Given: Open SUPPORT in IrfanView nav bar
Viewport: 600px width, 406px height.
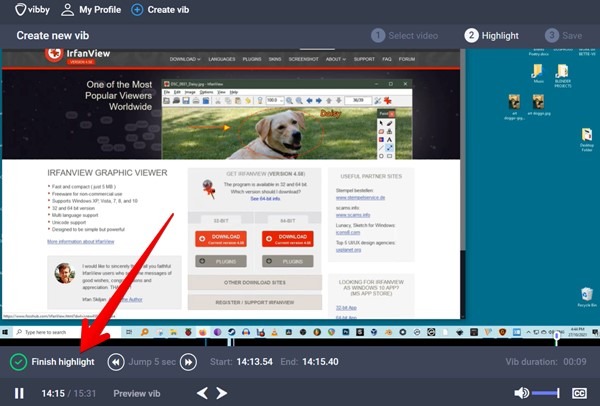Looking at the screenshot, I should point(364,59).
